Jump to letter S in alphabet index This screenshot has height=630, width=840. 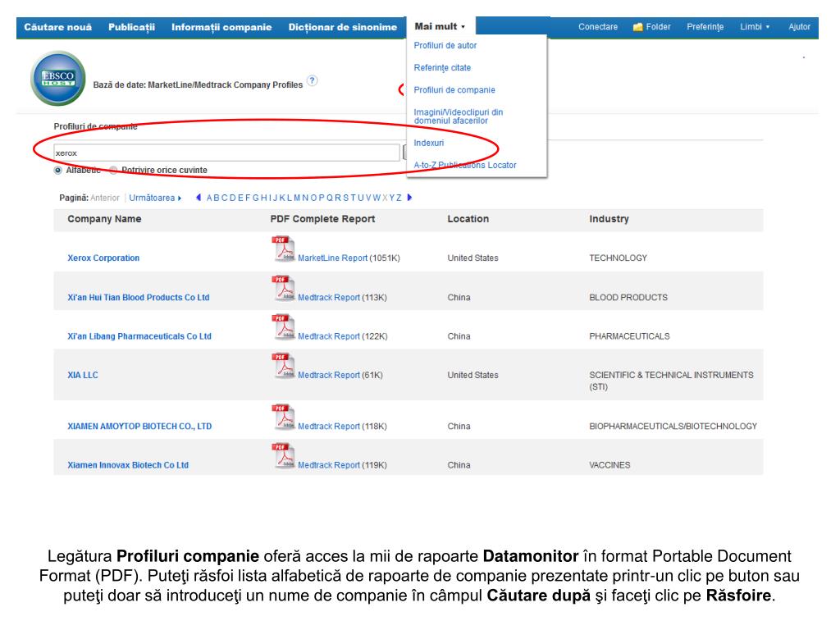point(345,198)
